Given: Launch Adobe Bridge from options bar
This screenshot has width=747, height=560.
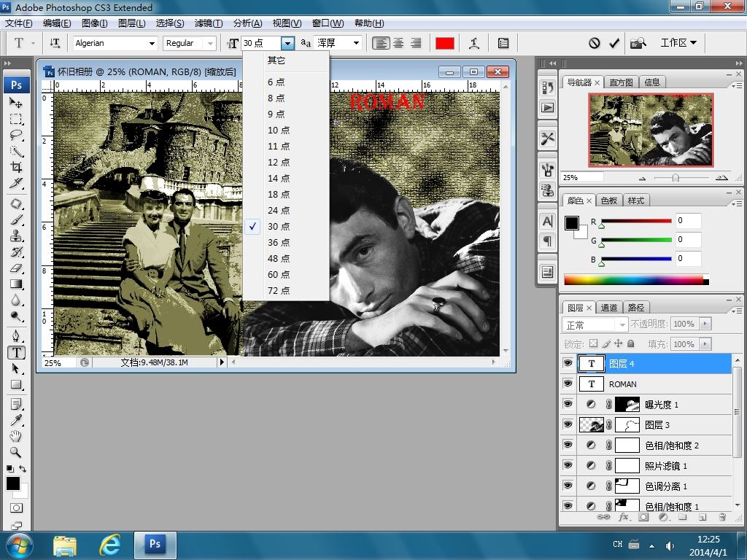Looking at the screenshot, I should (638, 43).
